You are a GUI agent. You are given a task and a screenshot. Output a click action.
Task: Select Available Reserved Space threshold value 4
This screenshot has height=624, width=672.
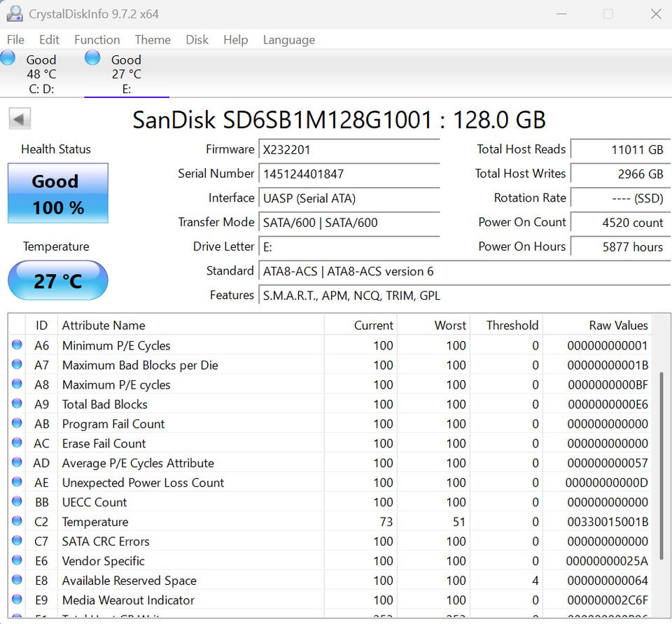click(535, 581)
